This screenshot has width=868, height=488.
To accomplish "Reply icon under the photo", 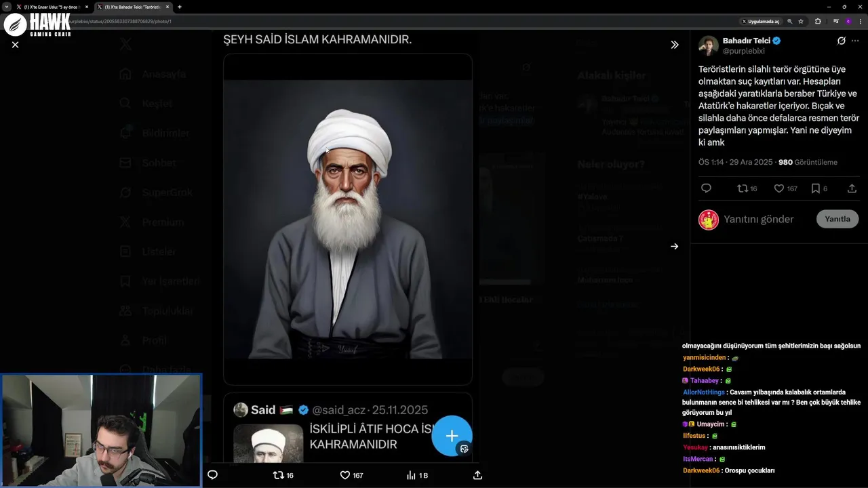I will (x=212, y=475).
